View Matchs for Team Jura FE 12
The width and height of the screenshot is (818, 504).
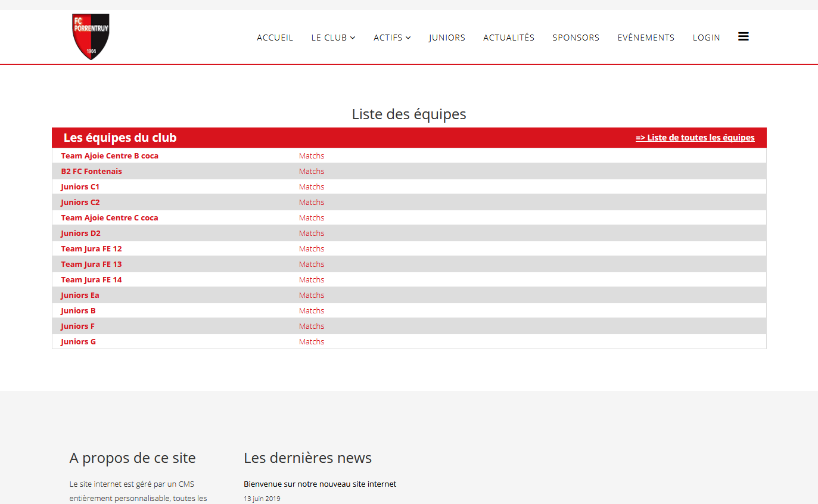point(312,248)
